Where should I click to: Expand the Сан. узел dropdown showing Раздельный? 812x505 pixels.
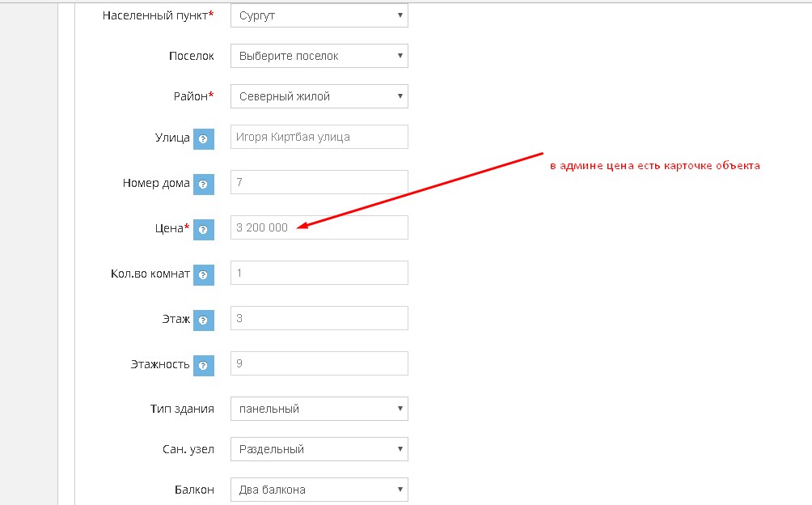coord(319,449)
